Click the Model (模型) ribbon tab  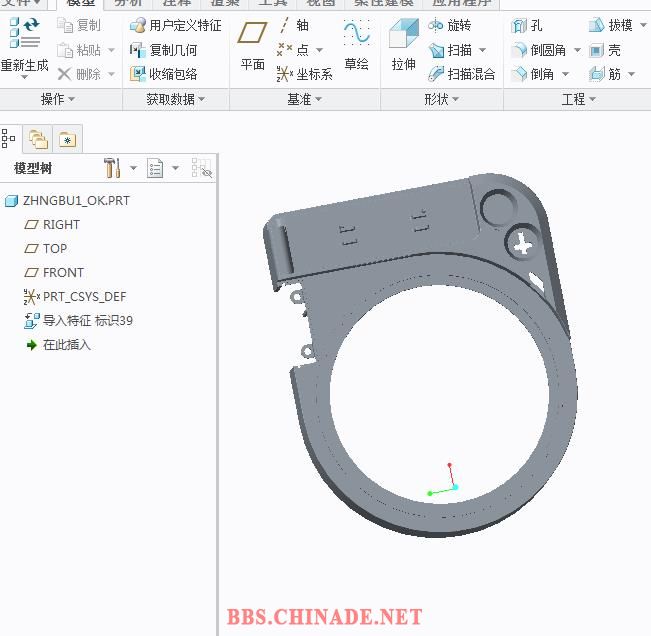point(81,3)
